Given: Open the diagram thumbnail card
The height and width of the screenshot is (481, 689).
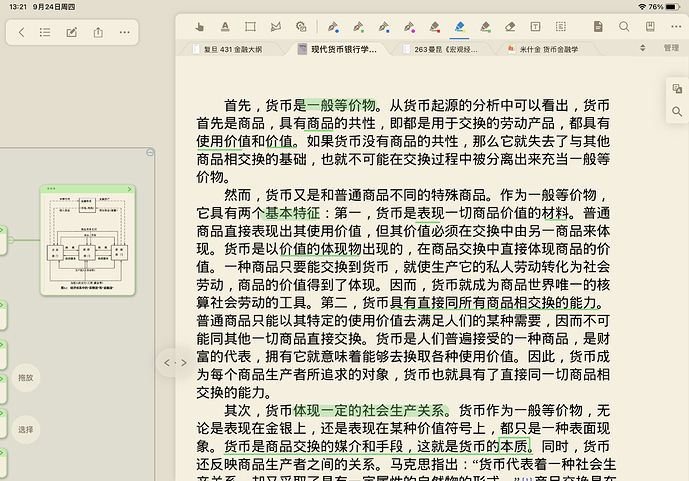Looking at the screenshot, I should point(87,240).
